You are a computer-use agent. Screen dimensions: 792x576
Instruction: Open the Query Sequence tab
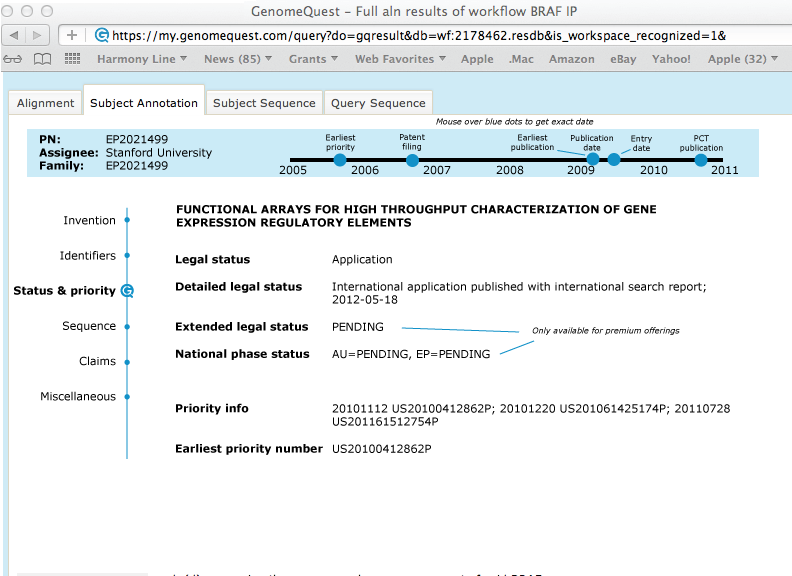pos(378,103)
